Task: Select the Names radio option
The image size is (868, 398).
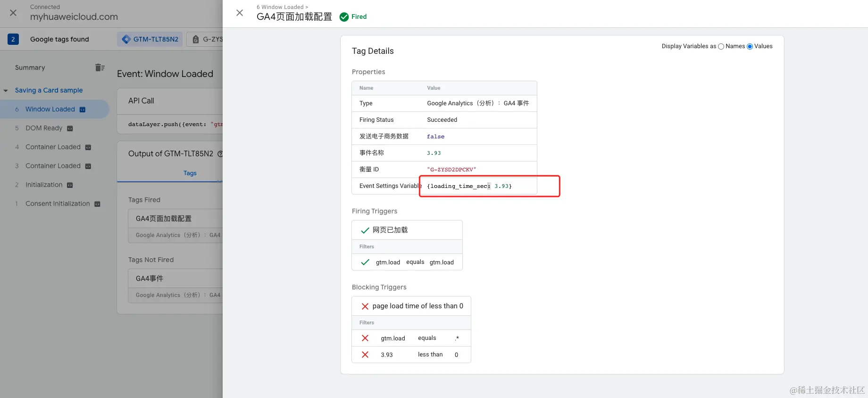Action: (721, 46)
